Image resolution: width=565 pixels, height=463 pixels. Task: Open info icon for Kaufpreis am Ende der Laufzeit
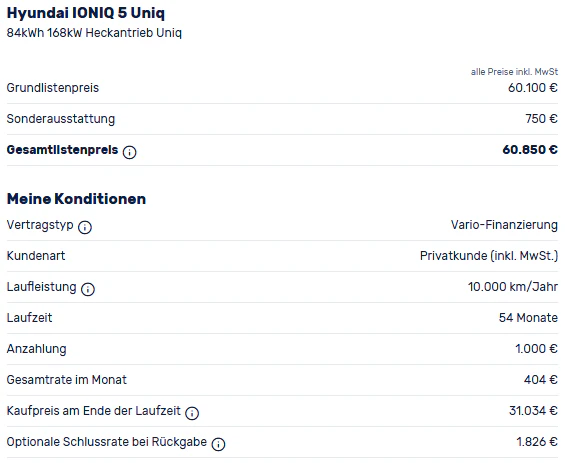click(192, 413)
